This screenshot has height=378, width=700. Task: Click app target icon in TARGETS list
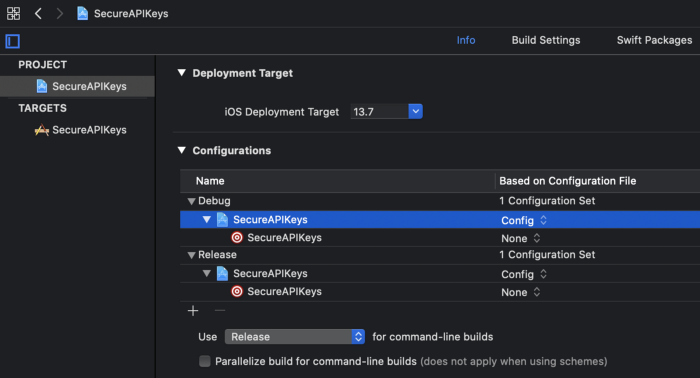[x=42, y=130]
